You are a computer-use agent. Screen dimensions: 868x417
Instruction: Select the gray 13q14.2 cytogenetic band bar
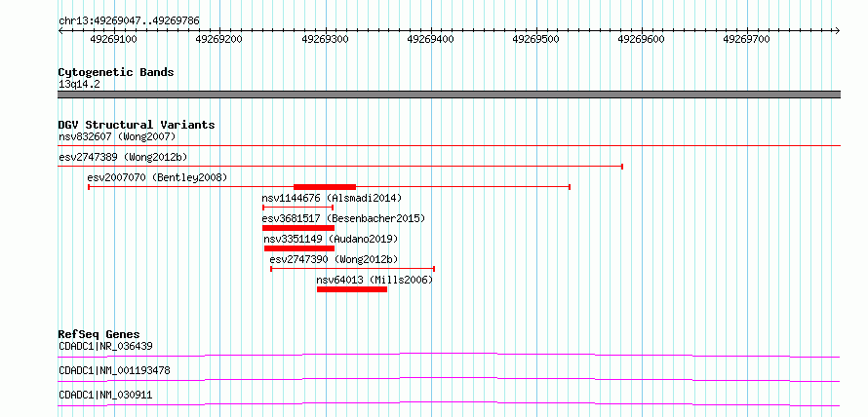click(x=449, y=95)
